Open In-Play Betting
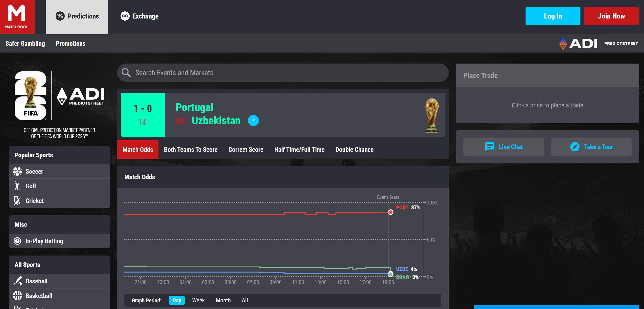The image size is (644, 309). click(x=59, y=241)
